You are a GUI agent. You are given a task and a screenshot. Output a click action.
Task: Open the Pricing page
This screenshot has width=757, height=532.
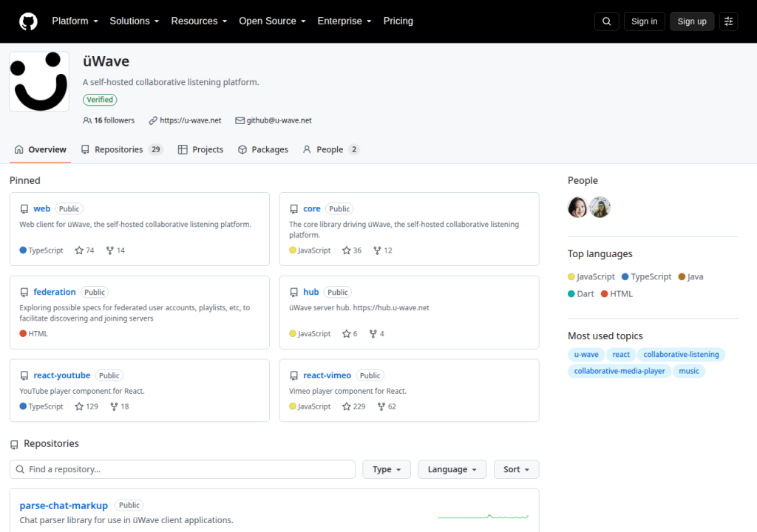click(x=398, y=21)
